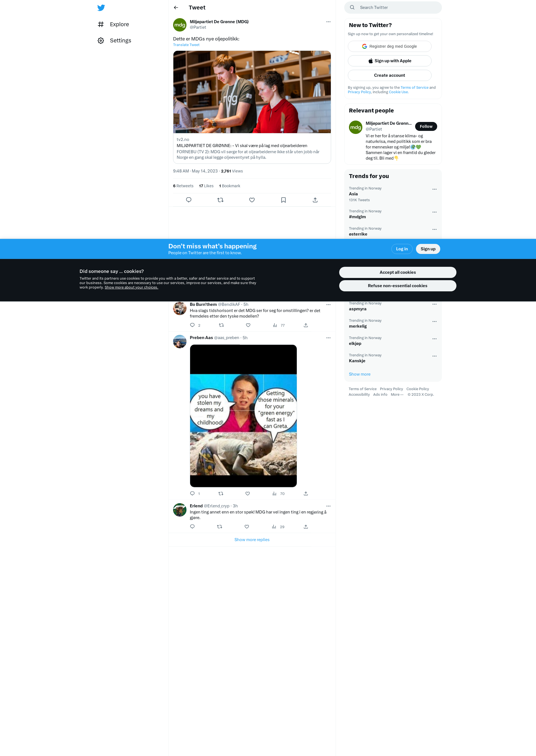View the 6 Retweets list
The height and width of the screenshot is (756, 536).
[x=183, y=186]
